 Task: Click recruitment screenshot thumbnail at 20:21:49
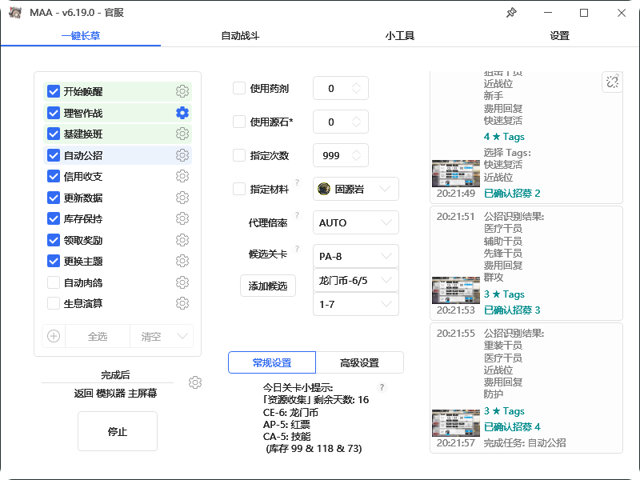click(x=456, y=173)
